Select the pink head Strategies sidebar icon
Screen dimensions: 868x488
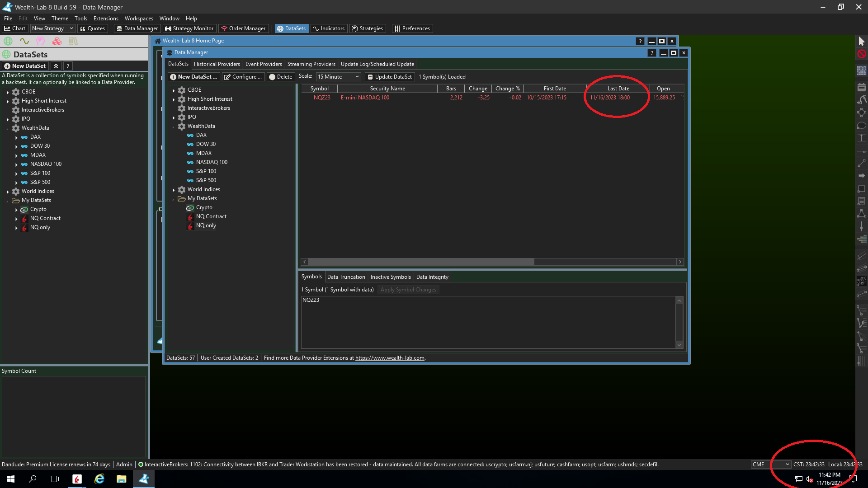tap(41, 41)
